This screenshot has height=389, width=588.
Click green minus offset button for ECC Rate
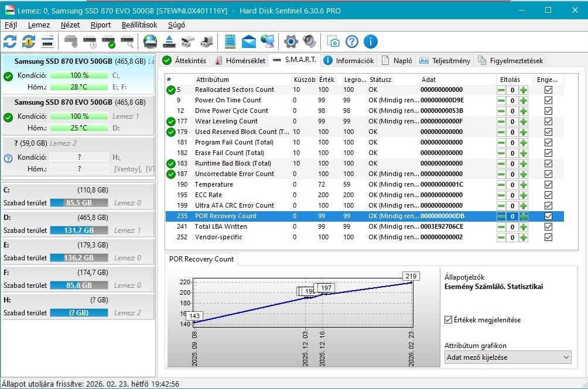pyautogui.click(x=501, y=195)
